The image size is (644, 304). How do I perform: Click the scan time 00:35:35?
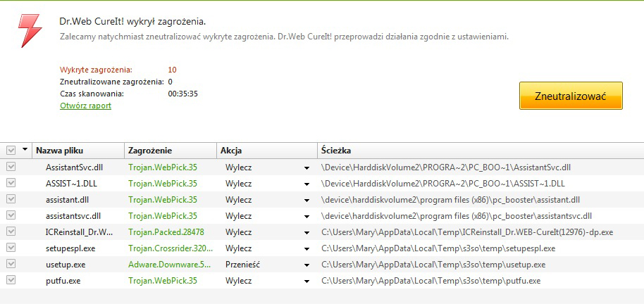(x=183, y=94)
